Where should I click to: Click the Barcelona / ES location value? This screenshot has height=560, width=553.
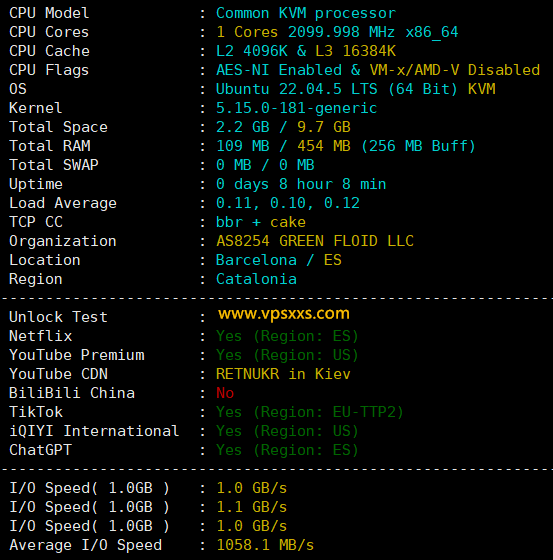click(x=279, y=260)
